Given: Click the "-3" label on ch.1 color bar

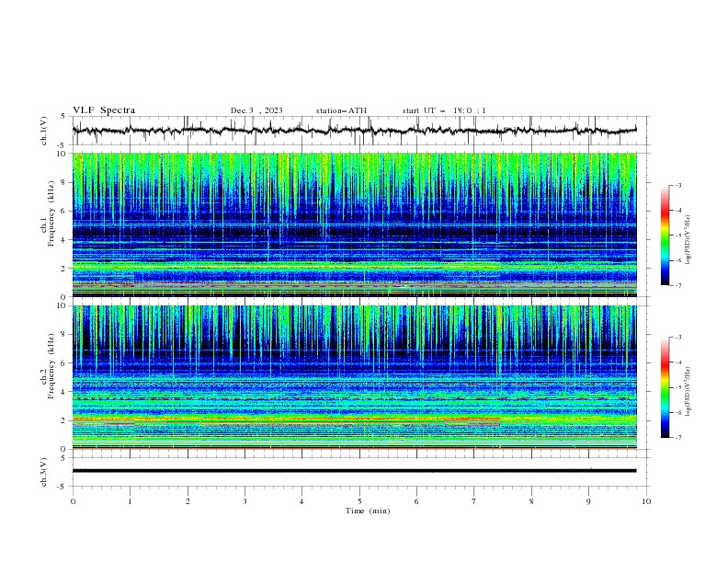Looking at the screenshot, I should (x=677, y=185).
